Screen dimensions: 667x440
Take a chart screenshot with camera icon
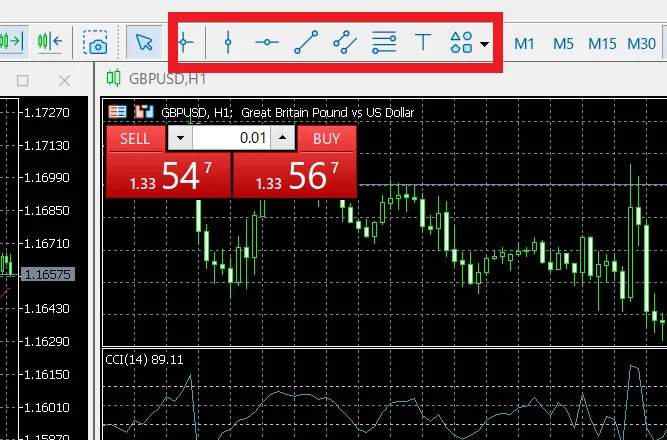(97, 42)
